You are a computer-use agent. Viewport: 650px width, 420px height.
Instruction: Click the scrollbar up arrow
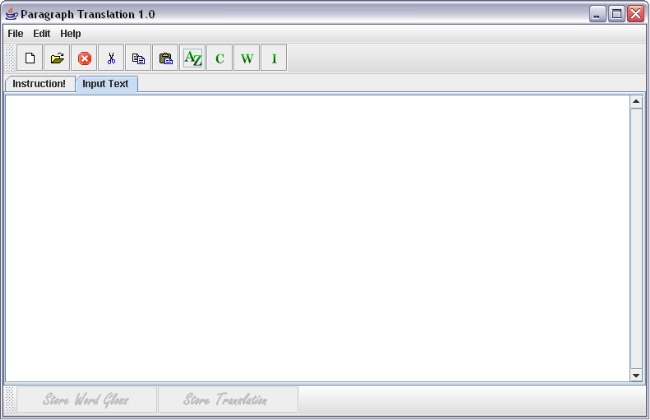(x=636, y=102)
